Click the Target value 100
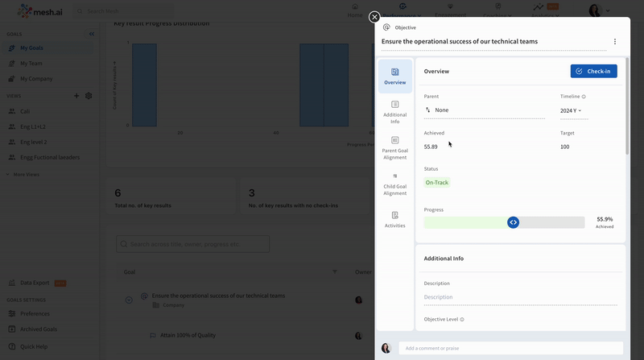Screen dimensions: 644x360 (565, 147)
